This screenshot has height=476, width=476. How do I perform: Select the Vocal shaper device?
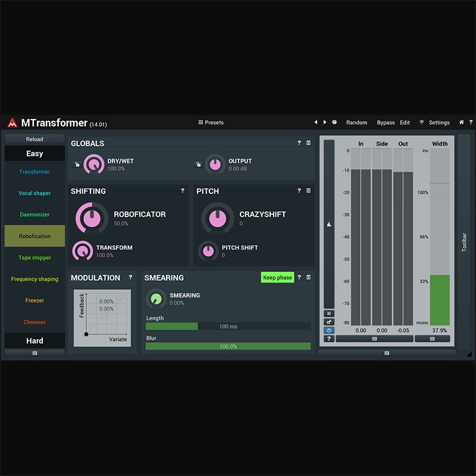coord(35,193)
